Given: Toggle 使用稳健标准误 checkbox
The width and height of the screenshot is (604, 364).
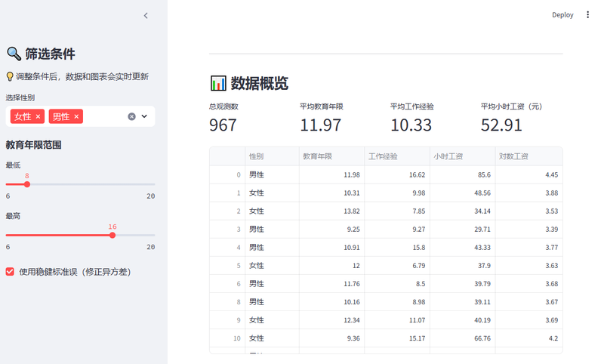Looking at the screenshot, I should (10, 271).
